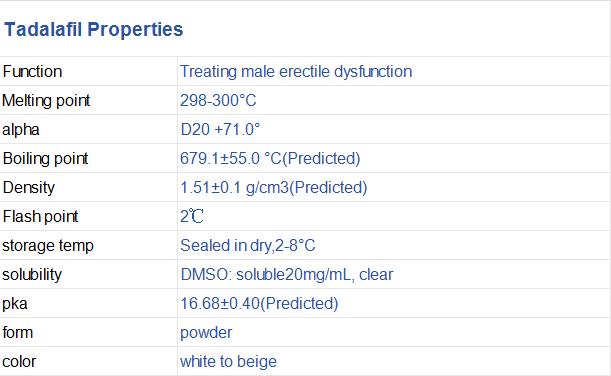Click the 679.1±55.0 °C predicted value
Screen dimensions: 611x376
270,159
